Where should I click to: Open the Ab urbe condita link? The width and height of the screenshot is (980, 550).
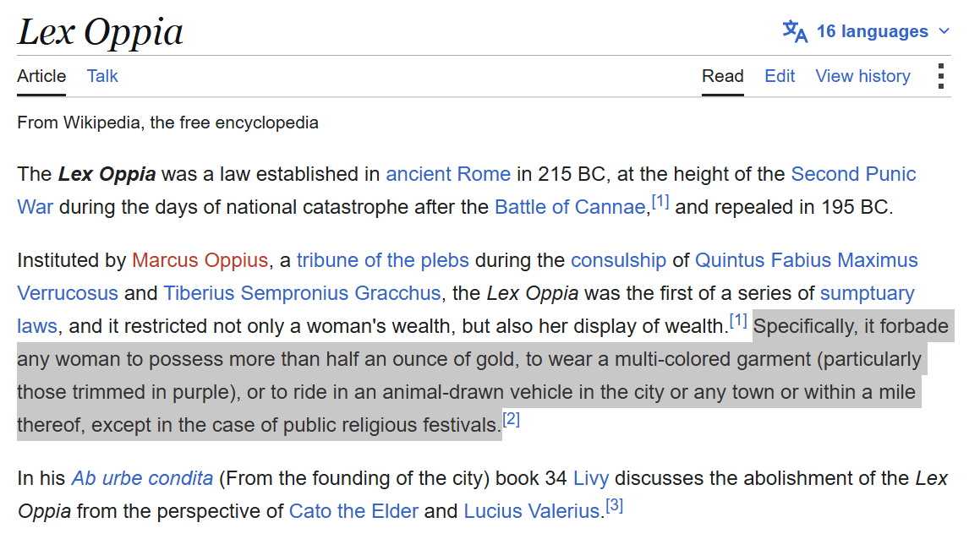point(143,478)
